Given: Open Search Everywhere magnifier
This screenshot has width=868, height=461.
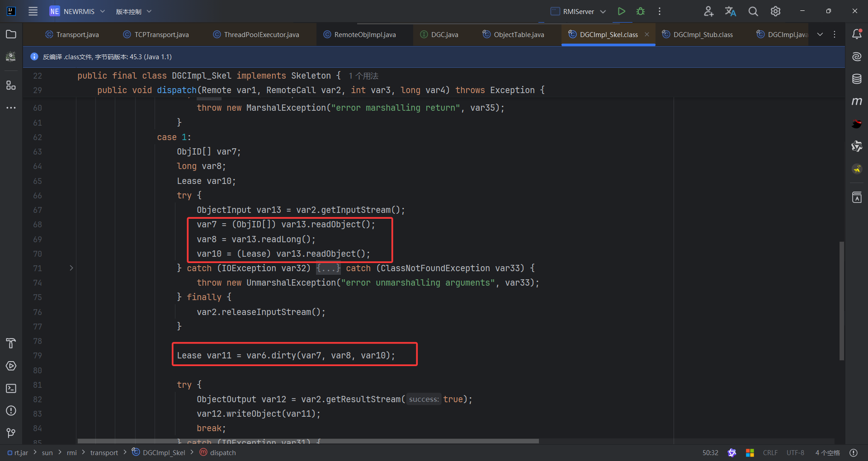Looking at the screenshot, I should click(x=753, y=11).
